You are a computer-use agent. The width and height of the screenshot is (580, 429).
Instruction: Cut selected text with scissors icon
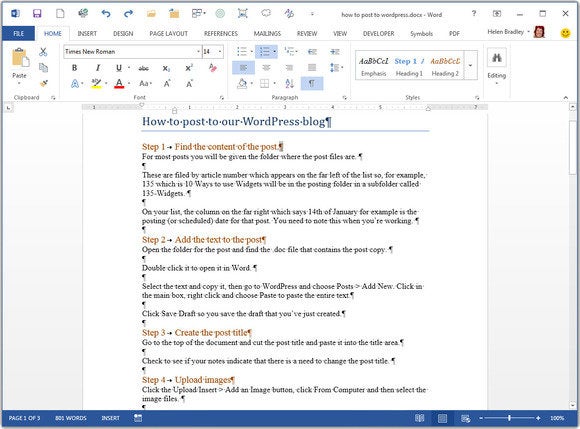pyautogui.click(x=43, y=52)
